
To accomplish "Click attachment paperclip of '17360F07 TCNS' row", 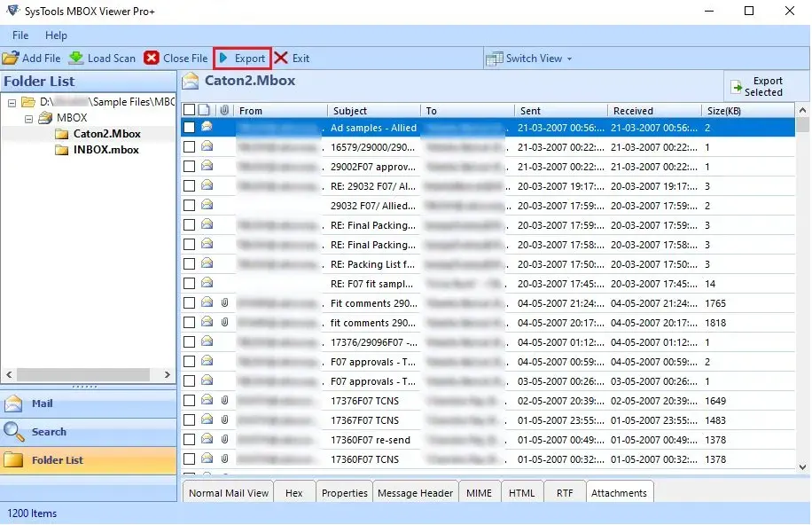I will tap(225, 458).
